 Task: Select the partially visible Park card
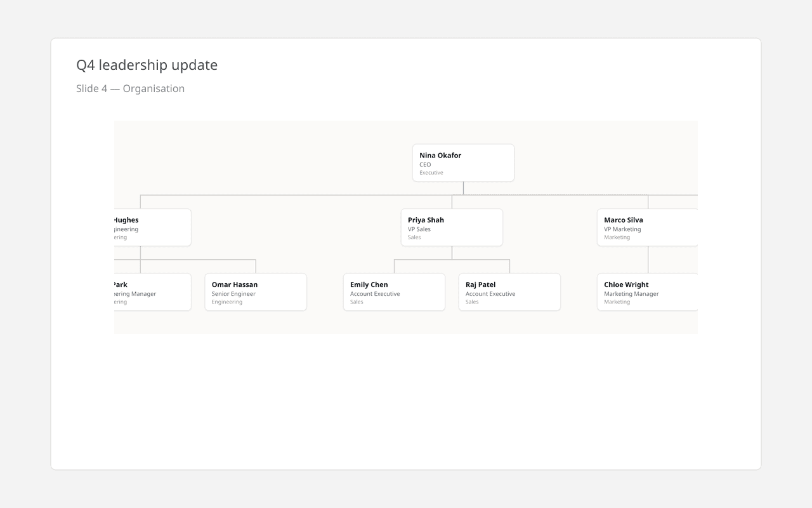click(152, 293)
